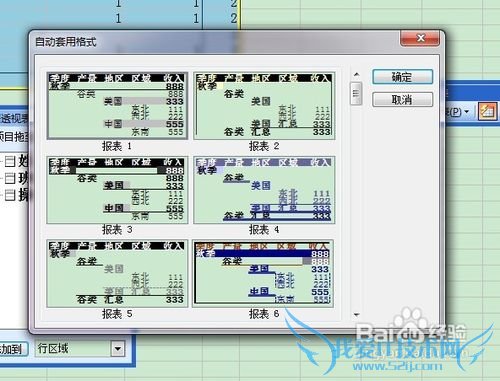
Task: Open the (P) dropdown arrow in pivot toolbar
Action: click(x=466, y=111)
